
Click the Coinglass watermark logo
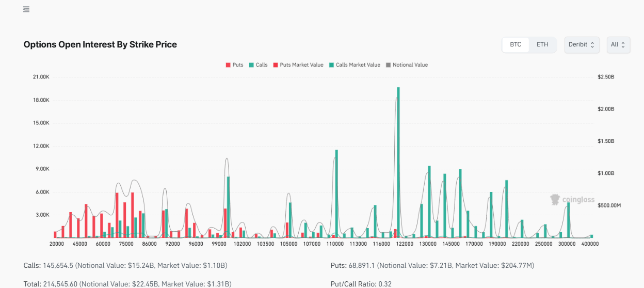[x=572, y=200]
